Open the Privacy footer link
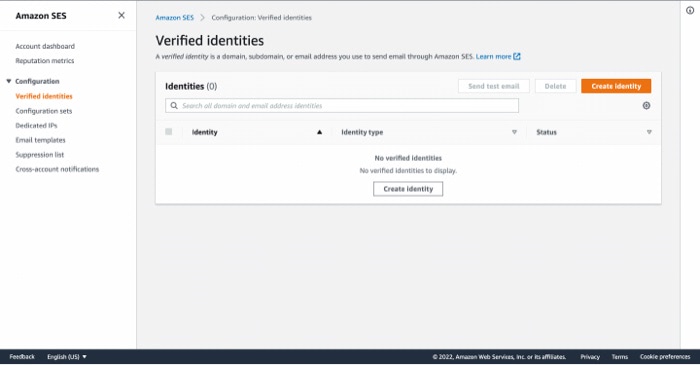The image size is (700, 365). pos(590,357)
